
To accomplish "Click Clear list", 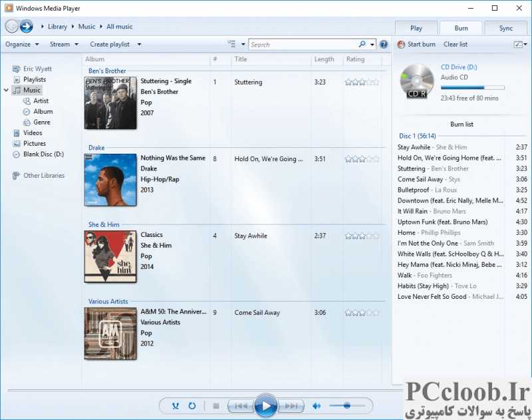I will [x=456, y=45].
